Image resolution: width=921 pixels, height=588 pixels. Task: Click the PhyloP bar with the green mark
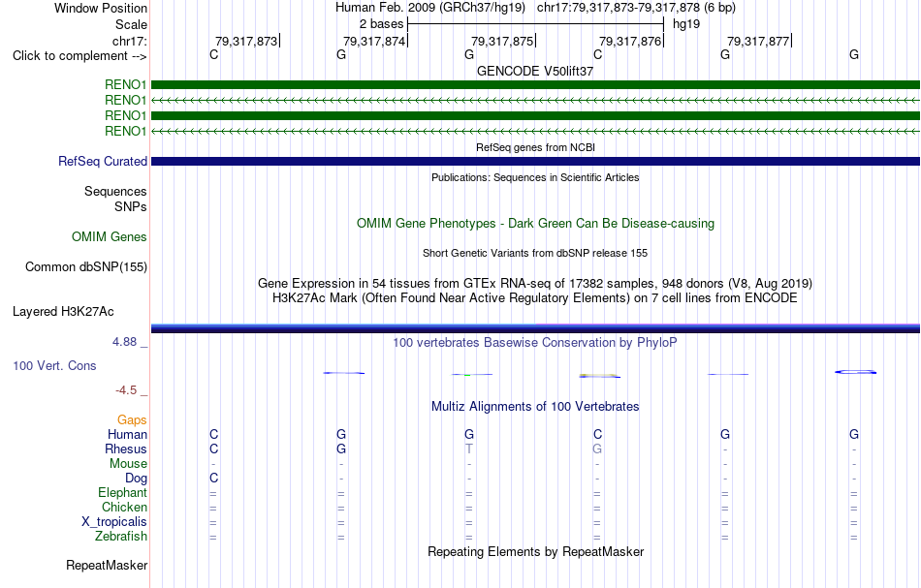point(472,374)
